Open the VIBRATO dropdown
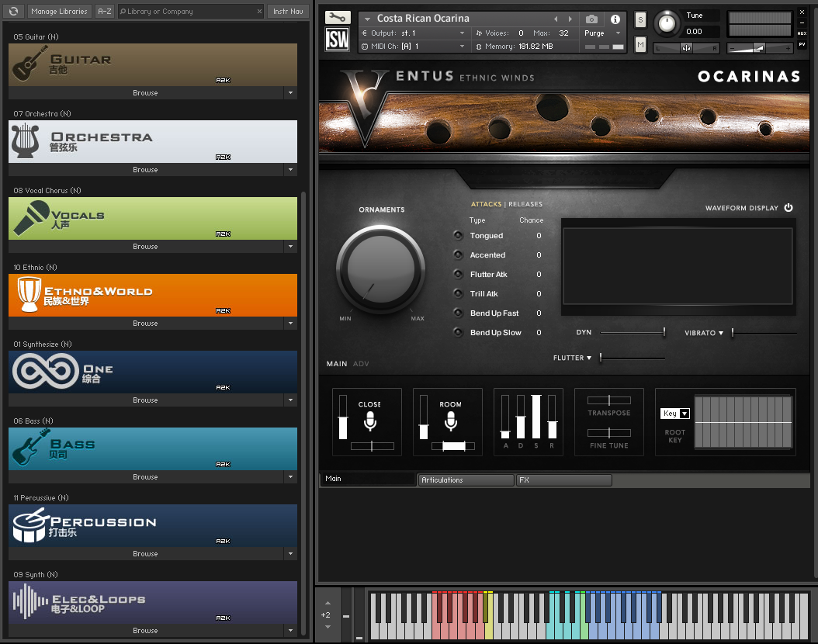Viewport: 818px width, 644px height. 704,333
